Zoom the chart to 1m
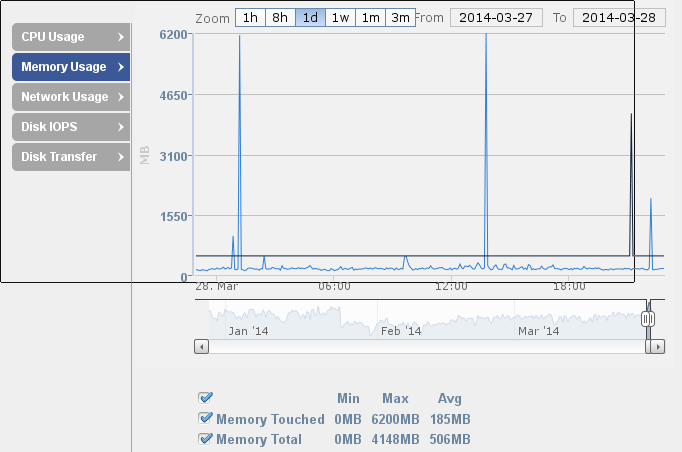The height and width of the screenshot is (452, 682). coord(370,18)
